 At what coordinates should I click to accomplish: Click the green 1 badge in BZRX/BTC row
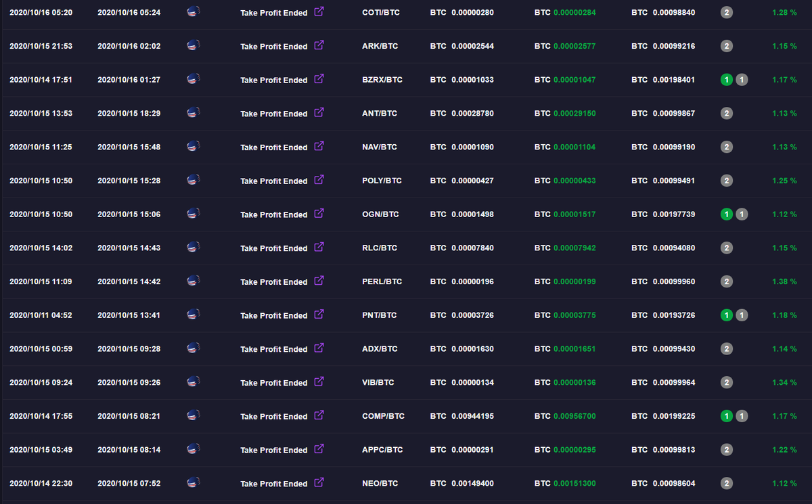pos(727,80)
